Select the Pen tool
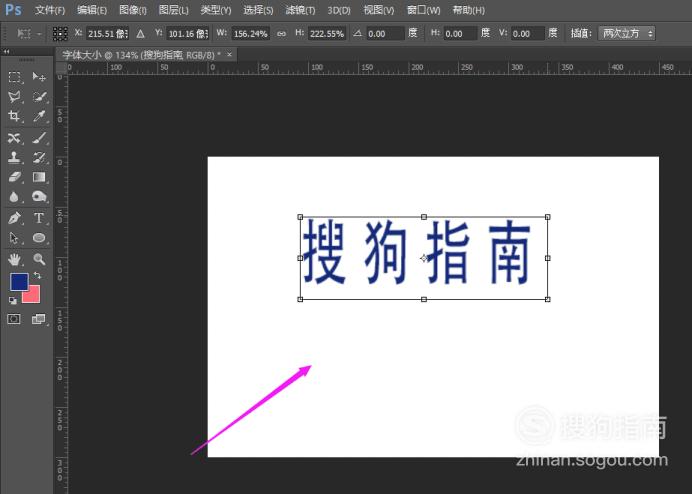Image resolution: width=692 pixels, height=494 pixels. click(x=14, y=218)
